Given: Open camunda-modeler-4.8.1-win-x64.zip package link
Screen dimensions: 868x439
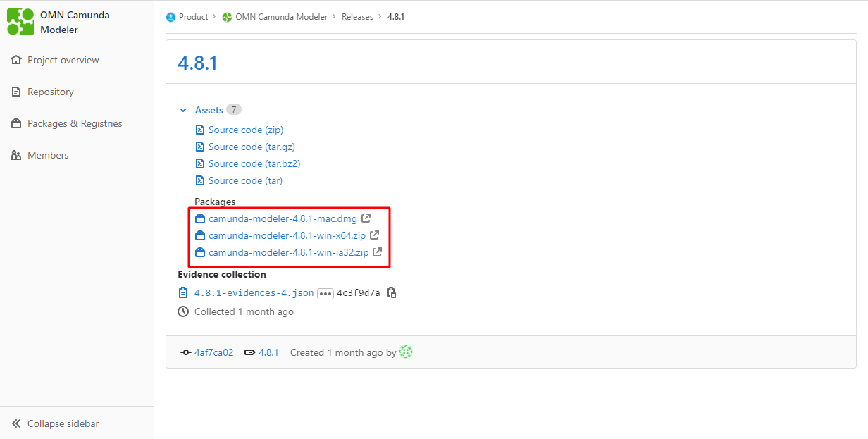Looking at the screenshot, I should [287, 235].
